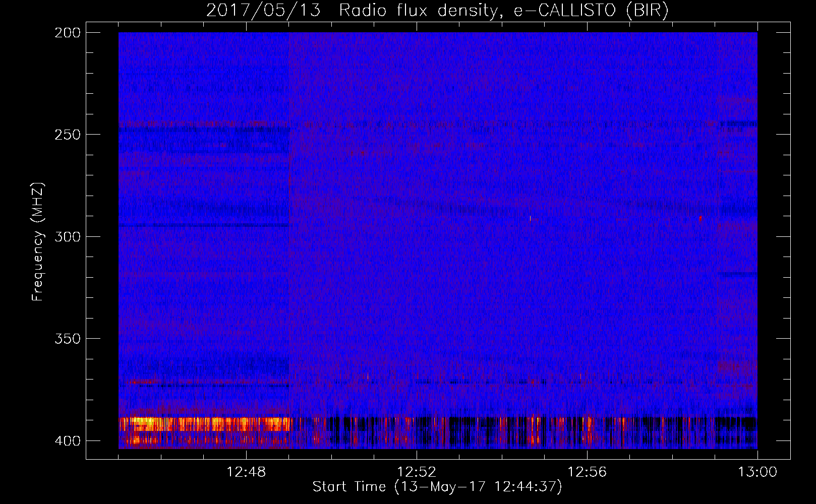The image size is (816, 504).
Task: Click the 12:52 time tick label
Action: coord(417,472)
